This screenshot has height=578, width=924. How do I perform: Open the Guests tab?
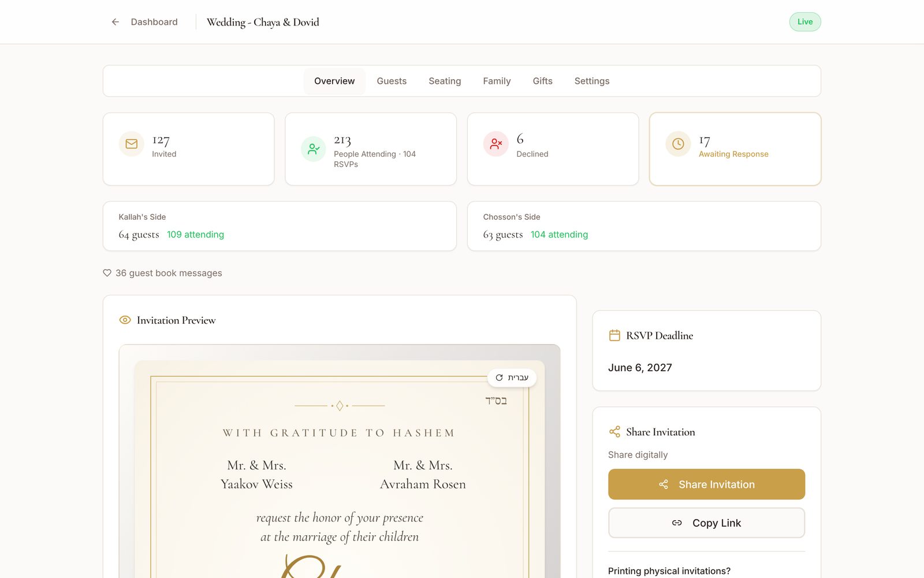coord(392,81)
